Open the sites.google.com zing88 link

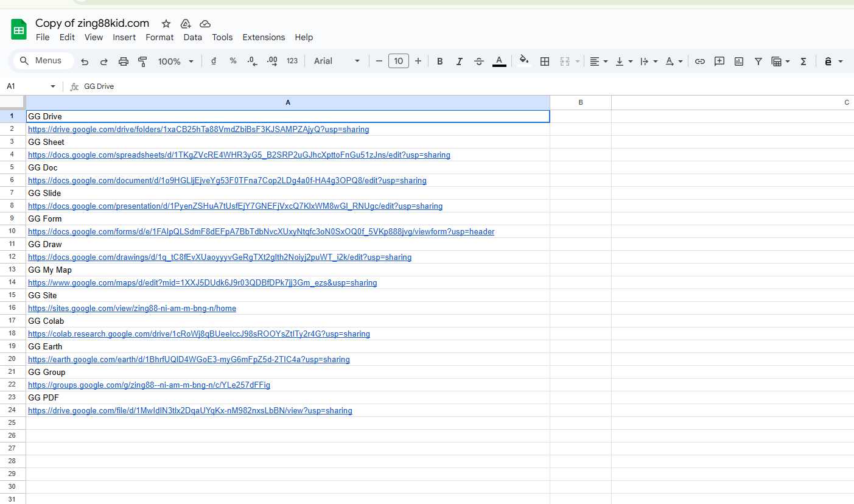pyautogui.click(x=132, y=308)
